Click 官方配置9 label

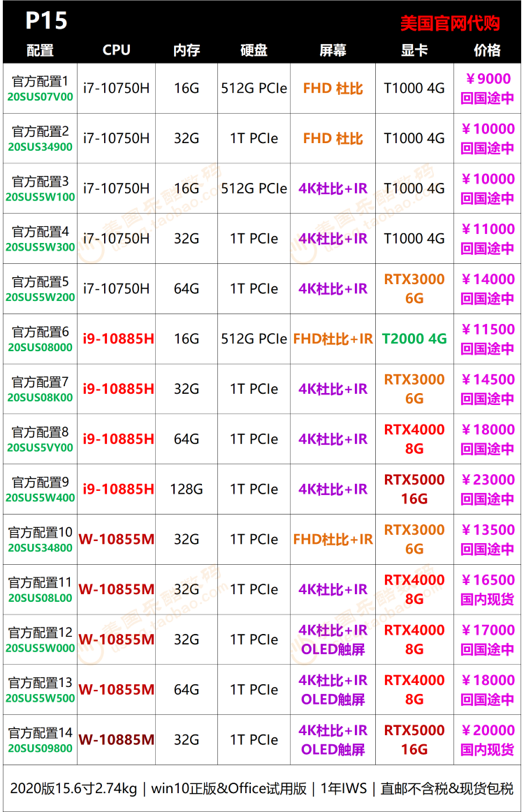[40, 482]
